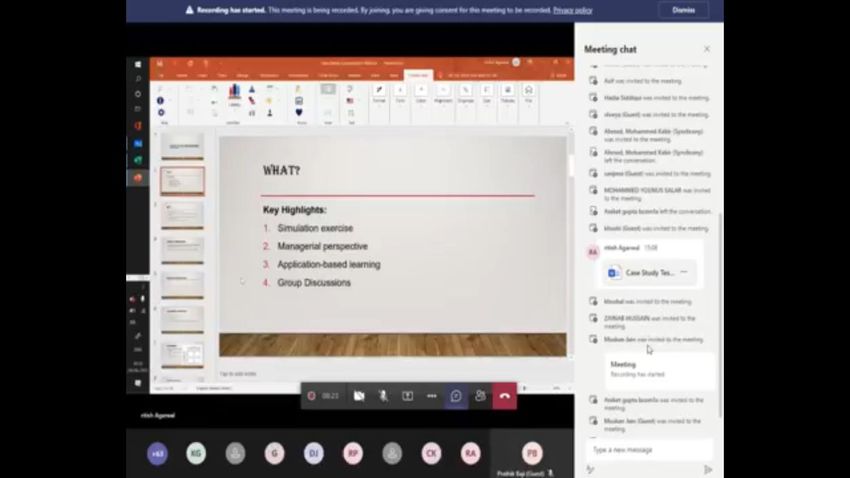
Task: Open more options for the attached file
Action: click(x=684, y=272)
